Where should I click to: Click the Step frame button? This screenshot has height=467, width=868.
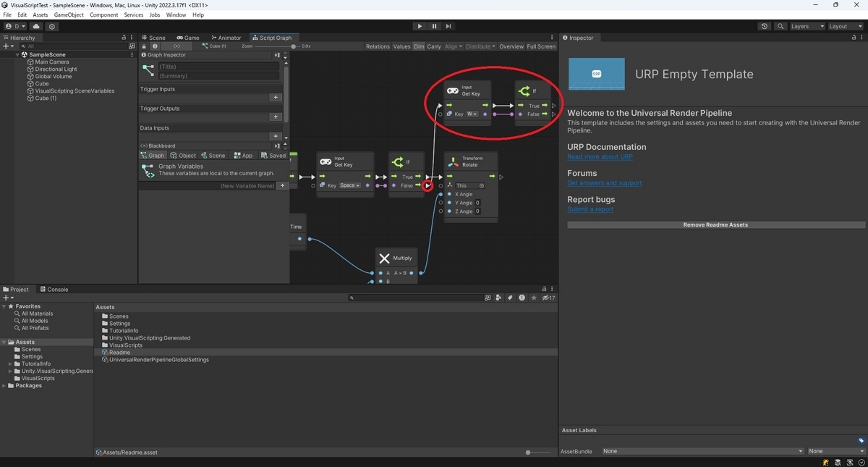[x=448, y=26]
